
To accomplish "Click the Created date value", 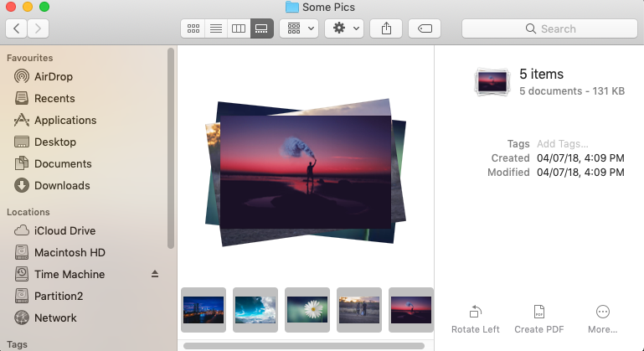I will 580,158.
